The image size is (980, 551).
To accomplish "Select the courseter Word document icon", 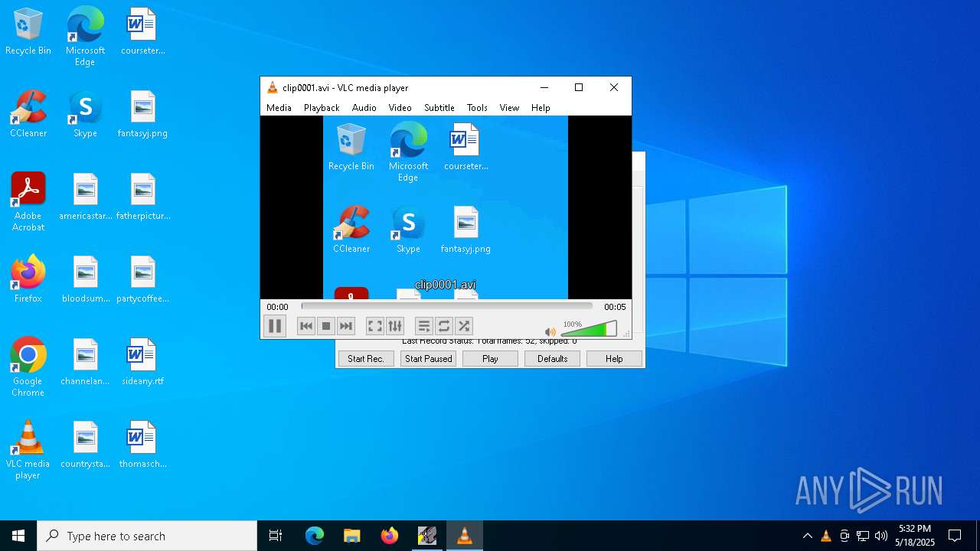I will [142, 32].
